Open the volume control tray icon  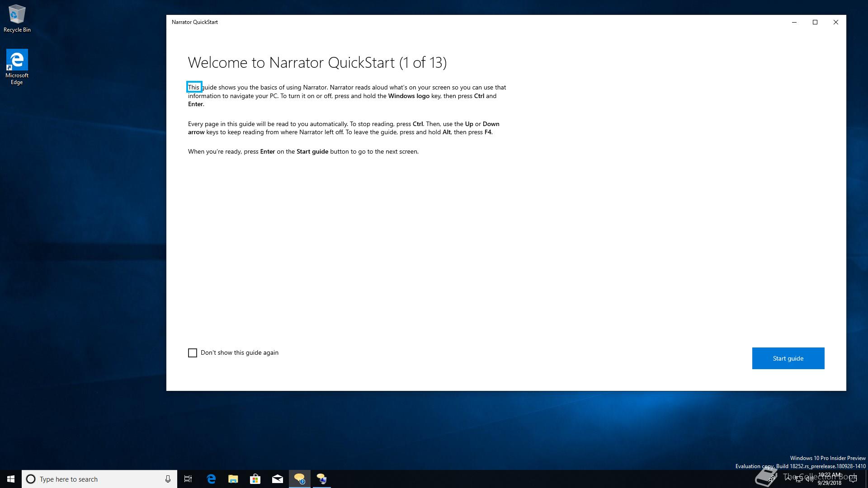(x=809, y=479)
